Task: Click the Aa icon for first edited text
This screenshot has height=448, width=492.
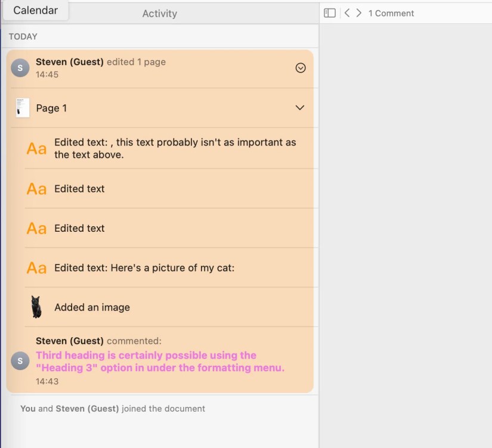Action: click(x=36, y=148)
